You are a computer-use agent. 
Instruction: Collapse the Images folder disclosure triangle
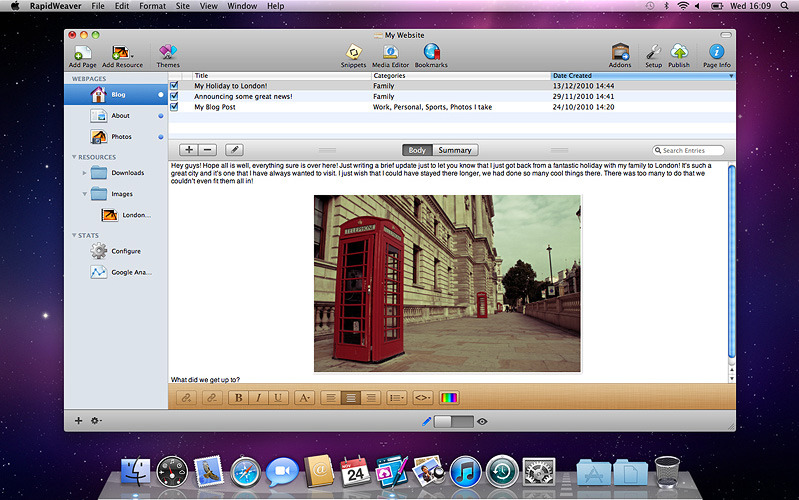[x=85, y=194]
